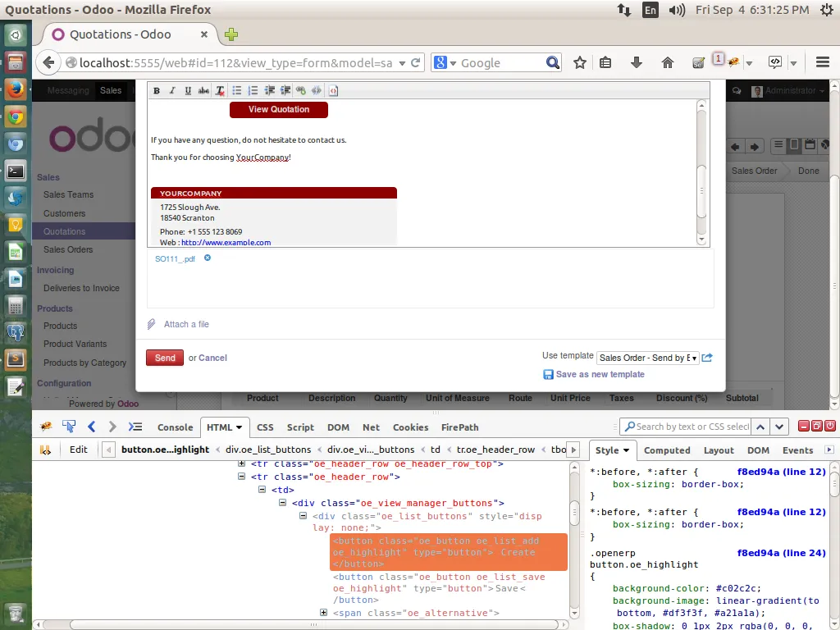Close the Quotations - Odoo tab
840x630 pixels.
pyautogui.click(x=204, y=34)
